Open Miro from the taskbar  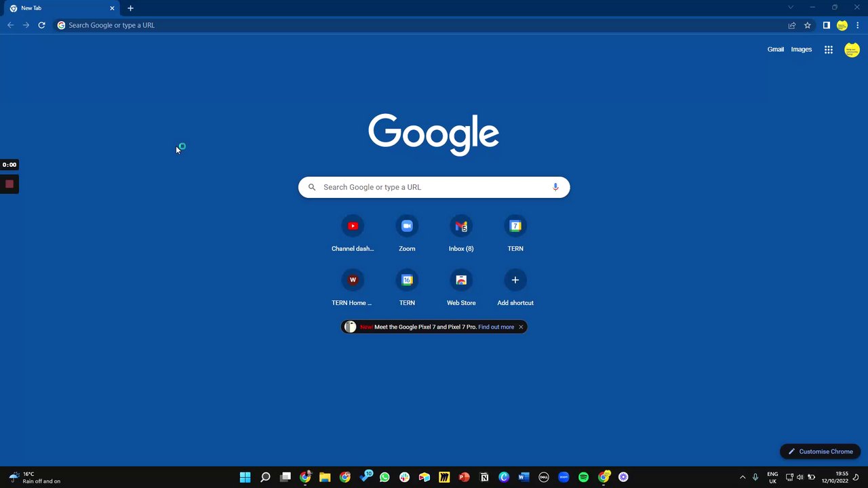click(x=444, y=477)
